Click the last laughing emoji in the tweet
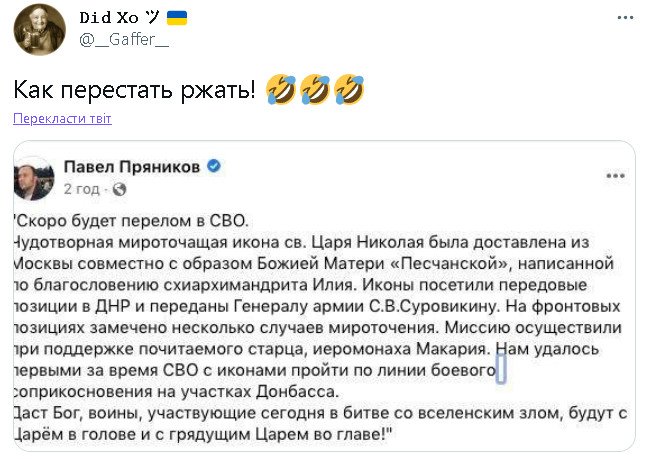 coord(348,90)
